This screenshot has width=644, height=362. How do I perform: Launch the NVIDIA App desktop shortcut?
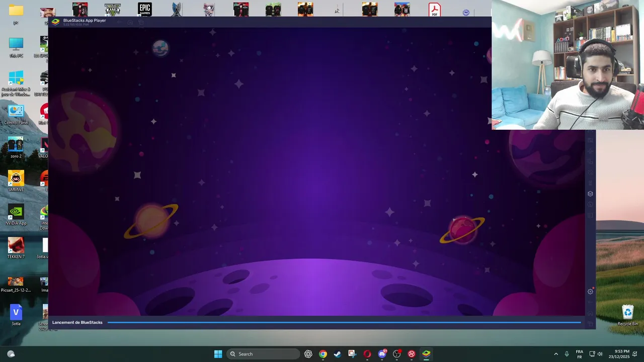(16, 215)
